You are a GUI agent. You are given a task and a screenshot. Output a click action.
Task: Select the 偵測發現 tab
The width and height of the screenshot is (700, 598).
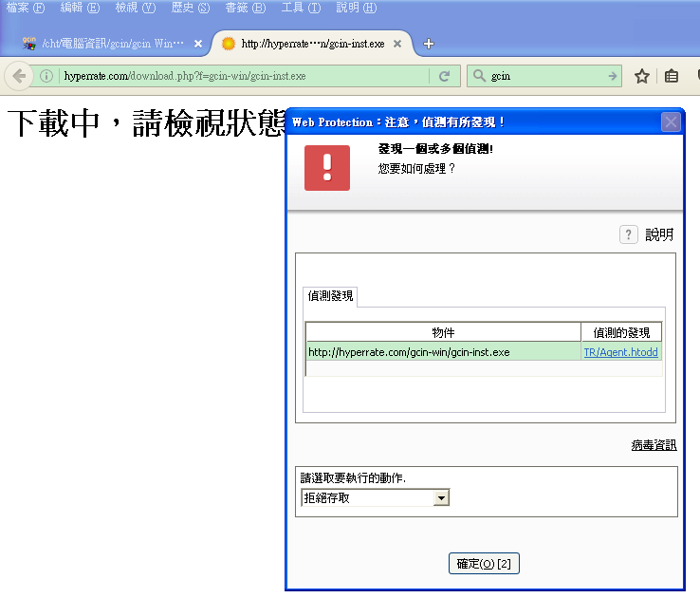331,296
